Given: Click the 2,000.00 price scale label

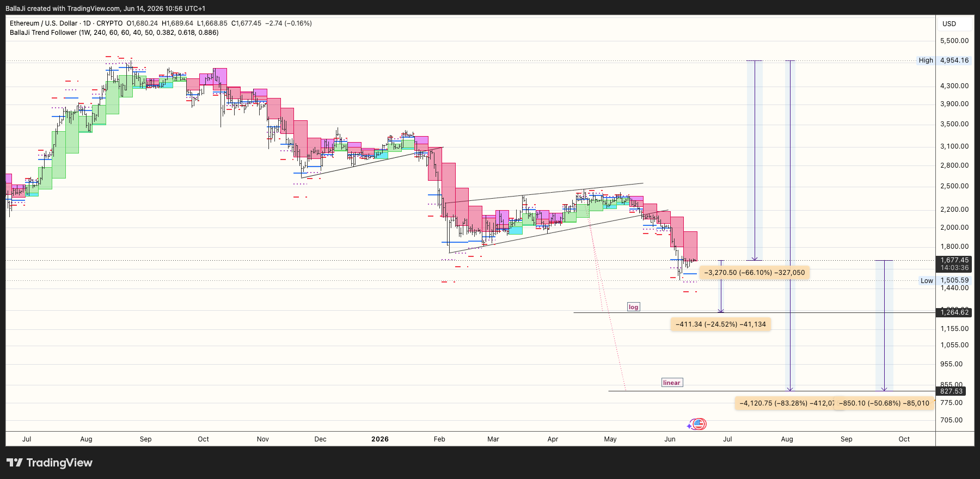Looking at the screenshot, I should [x=954, y=228].
